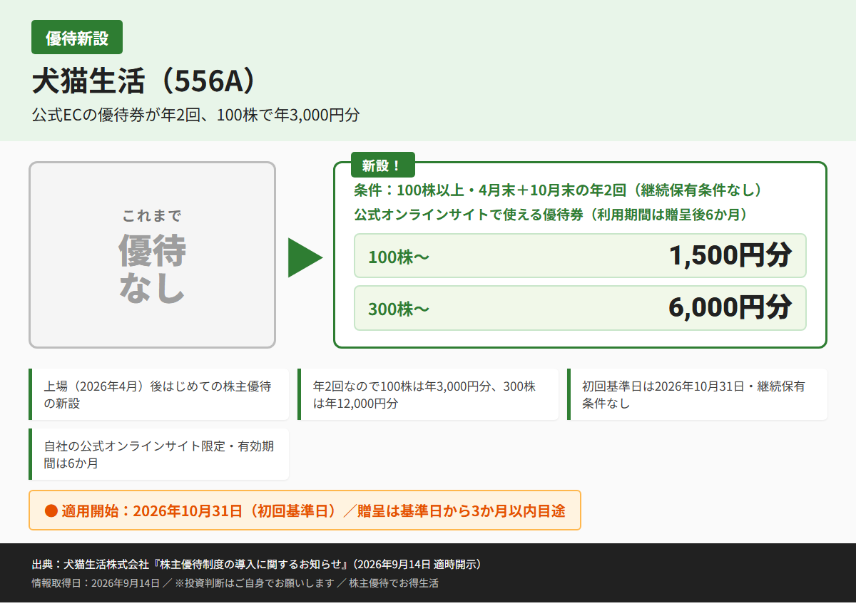Click subtitle 公式ECの優待券が年2回、100株で年3,000円分
The height and width of the screenshot is (616, 856).
coord(195,115)
